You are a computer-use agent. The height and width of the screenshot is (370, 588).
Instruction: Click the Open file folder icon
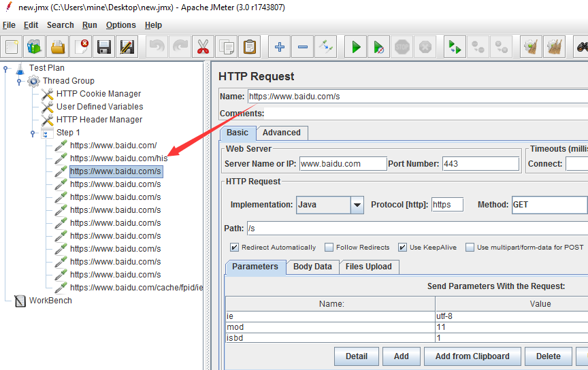(x=58, y=47)
